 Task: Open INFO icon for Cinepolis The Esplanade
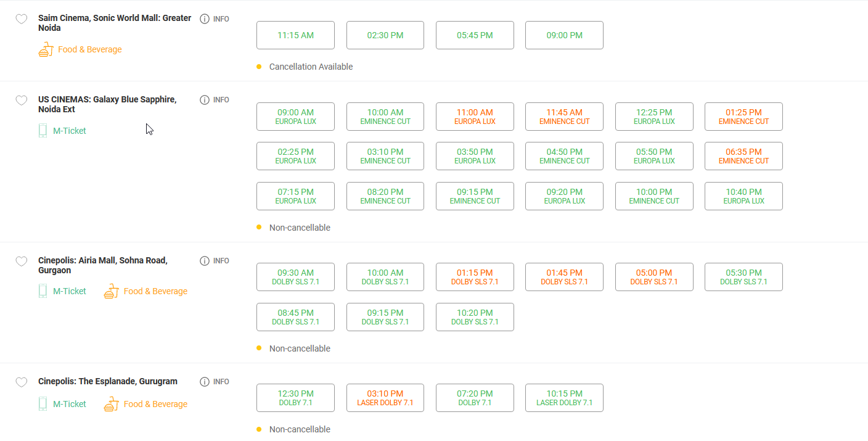pyautogui.click(x=205, y=382)
